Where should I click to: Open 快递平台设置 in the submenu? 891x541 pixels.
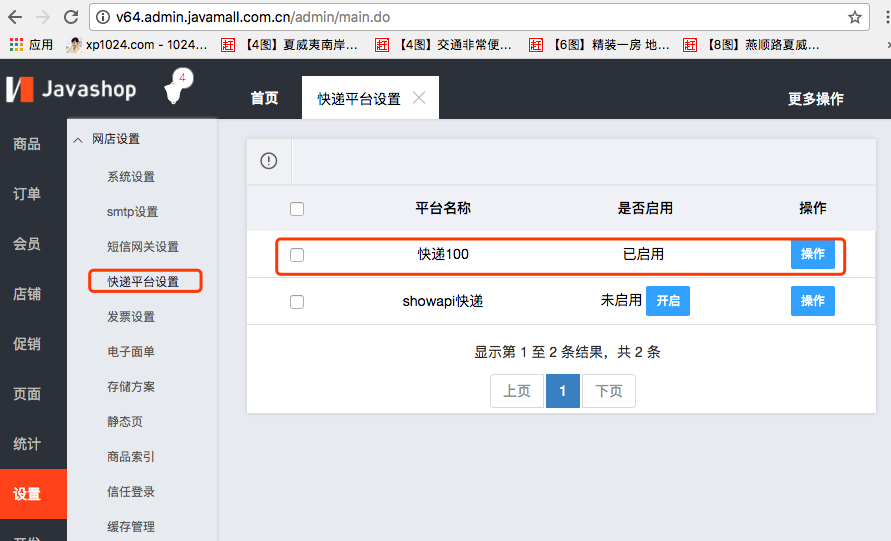coord(143,282)
